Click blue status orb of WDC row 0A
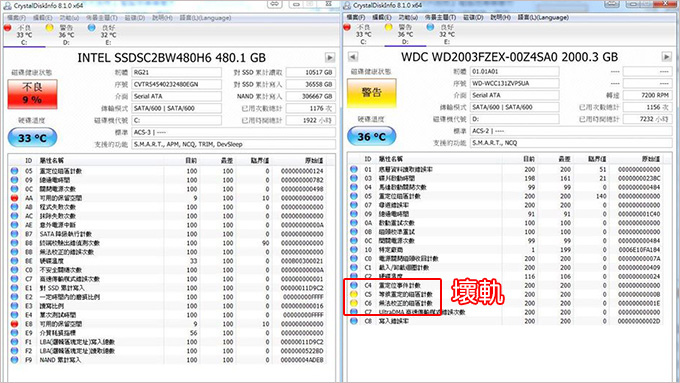 click(x=354, y=223)
